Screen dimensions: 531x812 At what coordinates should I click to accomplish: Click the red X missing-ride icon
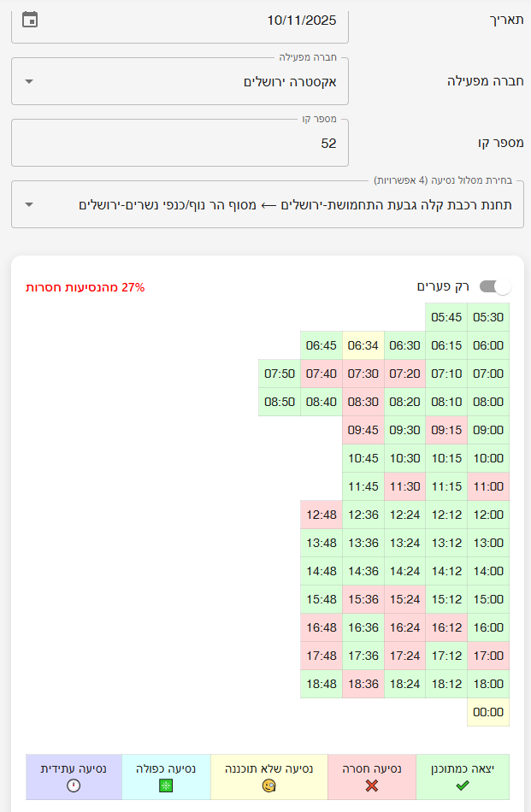pyautogui.click(x=371, y=786)
